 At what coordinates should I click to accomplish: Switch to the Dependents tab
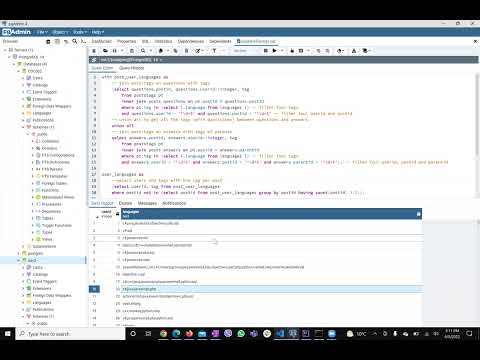(x=220, y=41)
